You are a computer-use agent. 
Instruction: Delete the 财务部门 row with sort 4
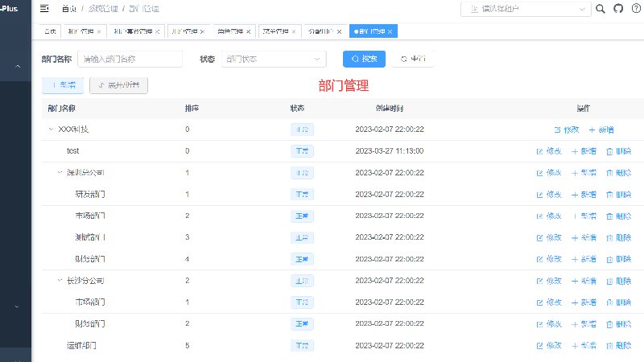click(x=618, y=259)
